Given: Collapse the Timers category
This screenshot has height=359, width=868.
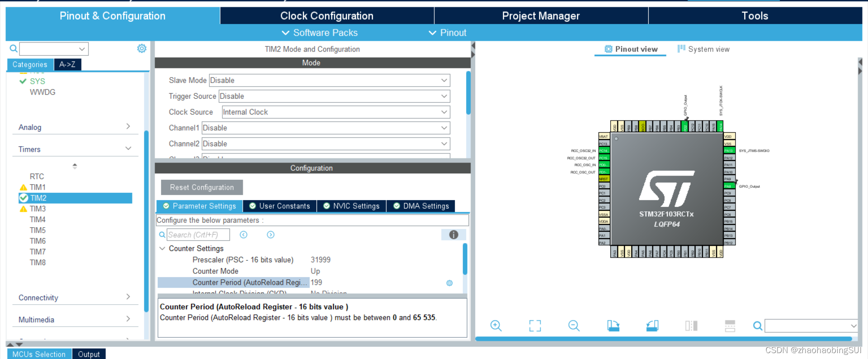Looking at the screenshot, I should point(75,149).
